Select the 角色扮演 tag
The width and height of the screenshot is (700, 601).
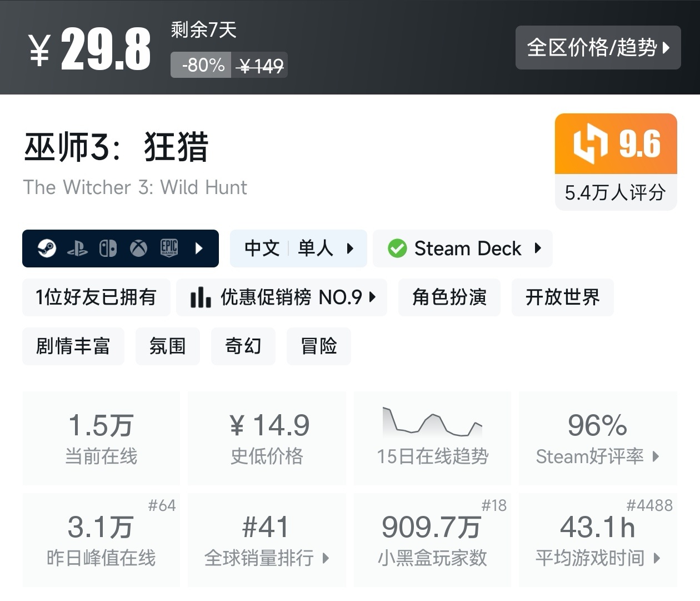pos(449,297)
